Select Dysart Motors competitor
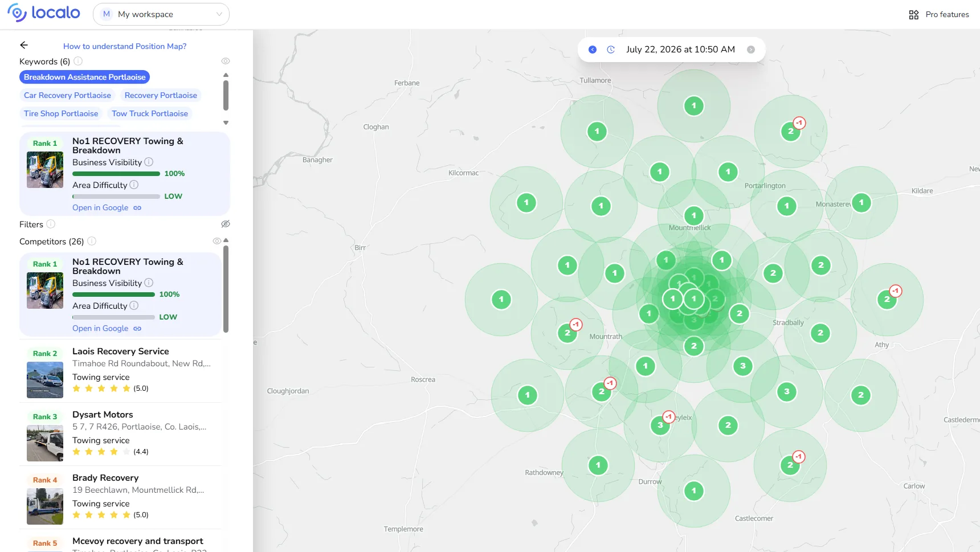This screenshot has height=552, width=980. [120, 434]
